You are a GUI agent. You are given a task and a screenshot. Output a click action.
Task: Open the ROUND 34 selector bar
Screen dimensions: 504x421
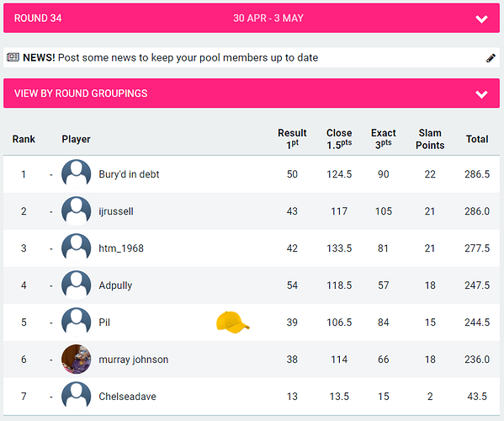(252, 18)
